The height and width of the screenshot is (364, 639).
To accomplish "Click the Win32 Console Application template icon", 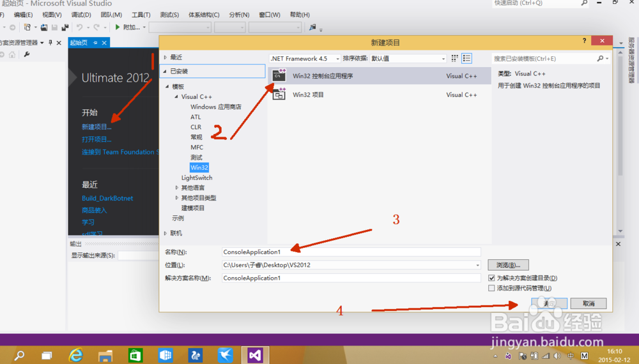I will [x=279, y=76].
